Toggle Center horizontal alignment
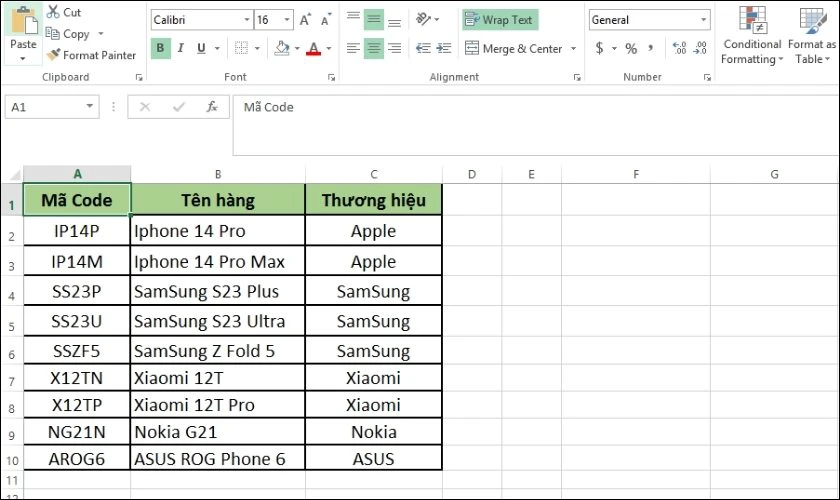The width and height of the screenshot is (840, 500). 374,48
